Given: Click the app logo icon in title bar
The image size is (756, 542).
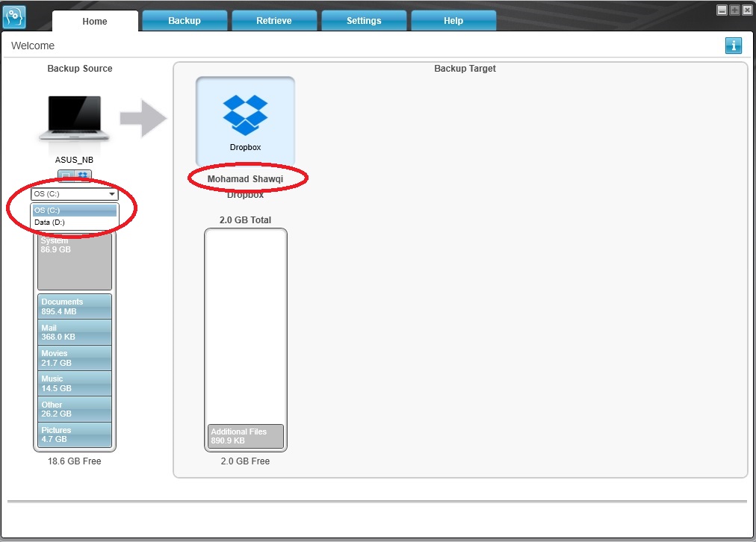Looking at the screenshot, I should (x=14, y=17).
